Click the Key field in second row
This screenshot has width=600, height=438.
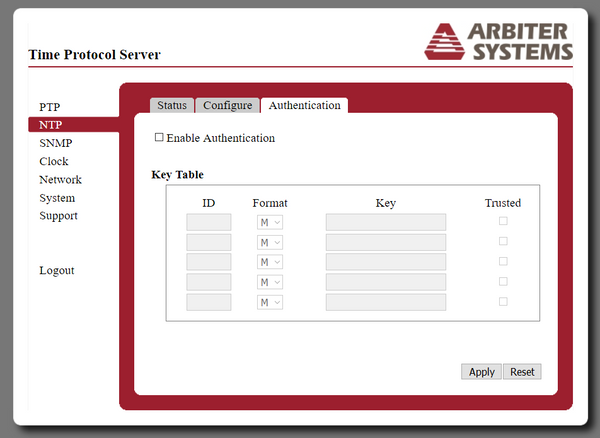click(x=385, y=242)
